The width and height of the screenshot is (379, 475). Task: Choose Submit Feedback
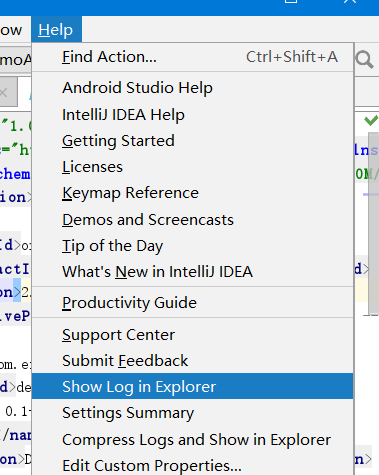tap(193, 361)
